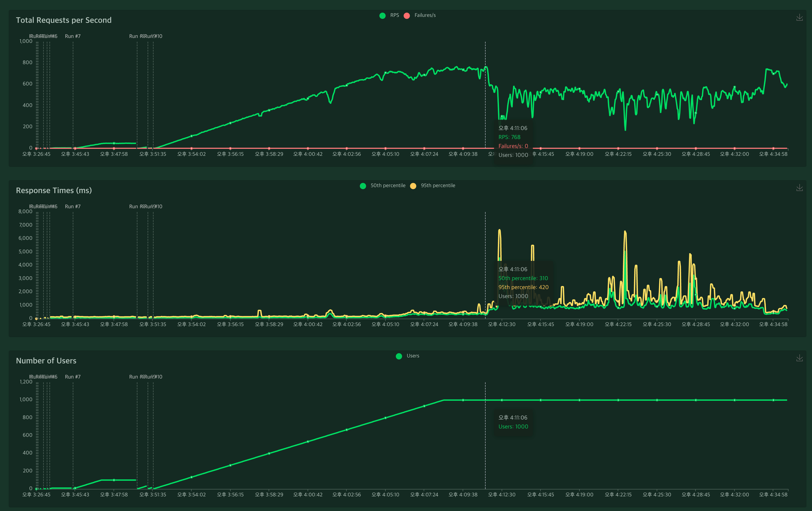This screenshot has width=812, height=511.
Task: Click the red Failures/s legend dot
Action: 407,16
